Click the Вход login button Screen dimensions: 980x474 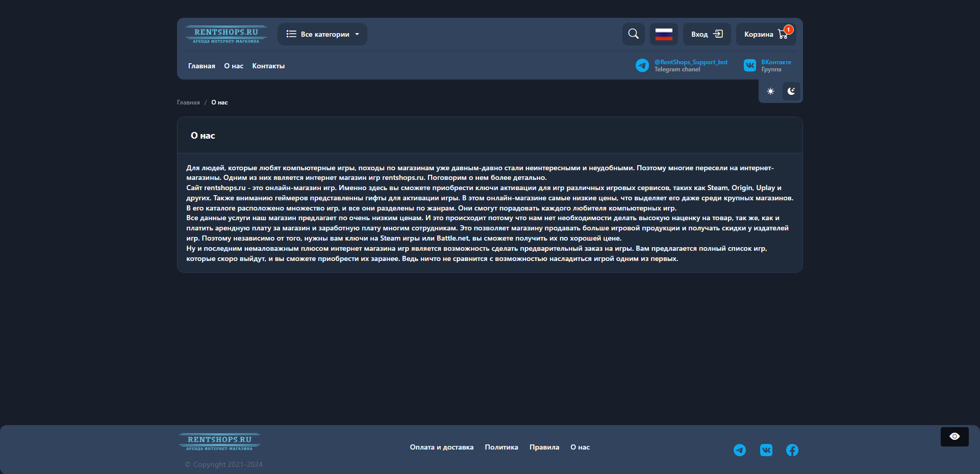pyautogui.click(x=707, y=34)
